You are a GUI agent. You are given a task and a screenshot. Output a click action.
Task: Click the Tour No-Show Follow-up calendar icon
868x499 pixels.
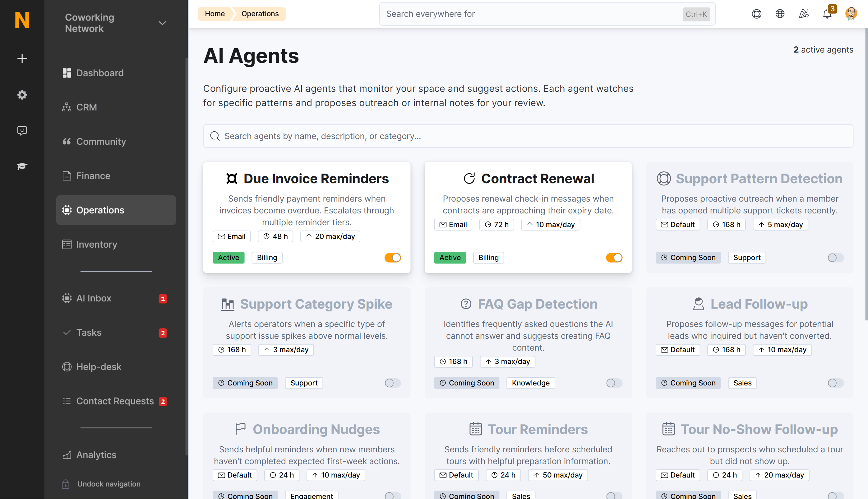(x=668, y=429)
